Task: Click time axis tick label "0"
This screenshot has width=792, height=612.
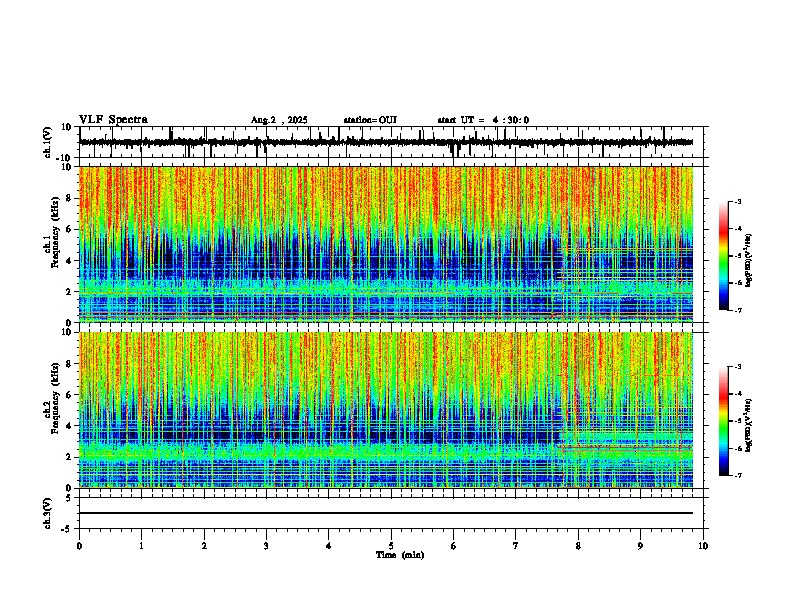Action: [79, 546]
